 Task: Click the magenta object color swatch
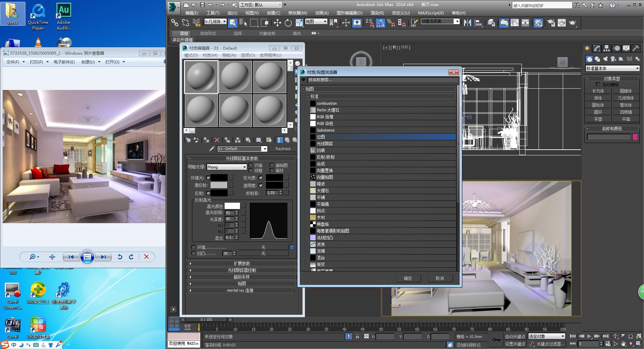pyautogui.click(x=635, y=137)
